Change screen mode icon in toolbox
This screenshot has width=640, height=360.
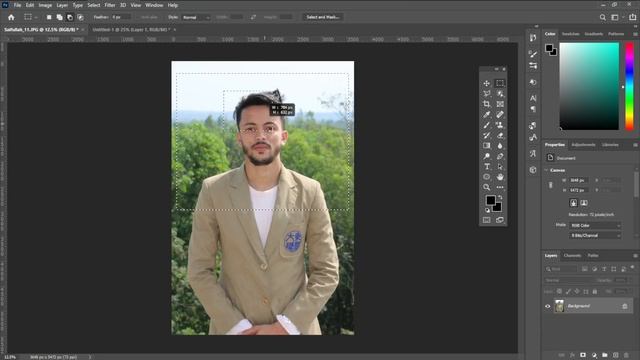500,220
